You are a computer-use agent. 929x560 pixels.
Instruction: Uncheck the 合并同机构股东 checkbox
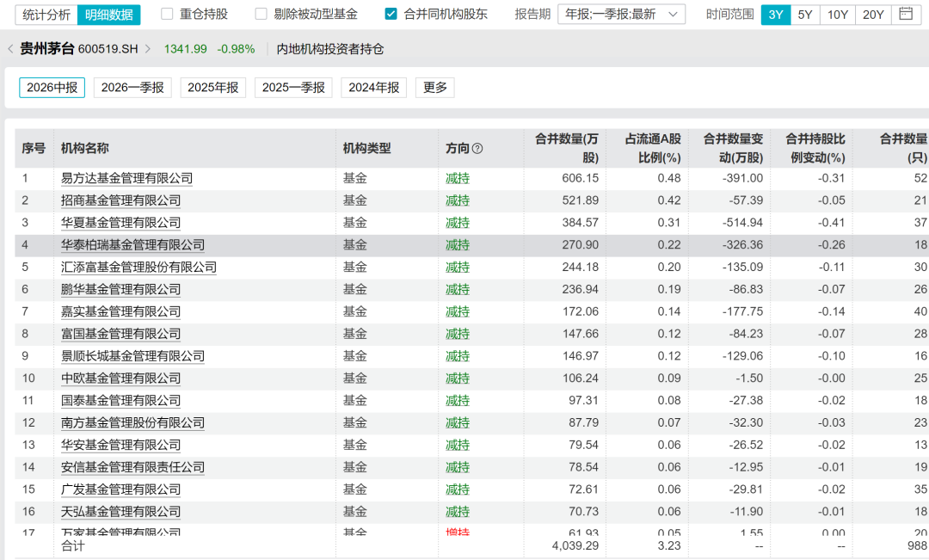click(x=391, y=15)
